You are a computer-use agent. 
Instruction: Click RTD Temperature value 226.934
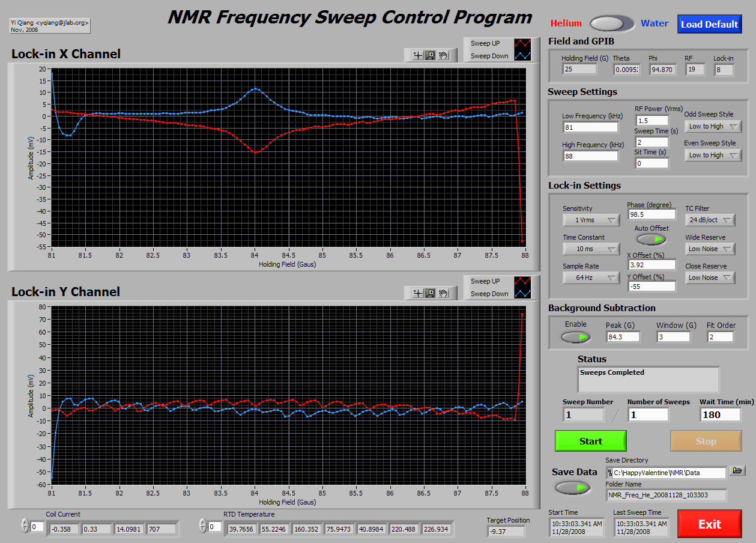[x=436, y=529]
